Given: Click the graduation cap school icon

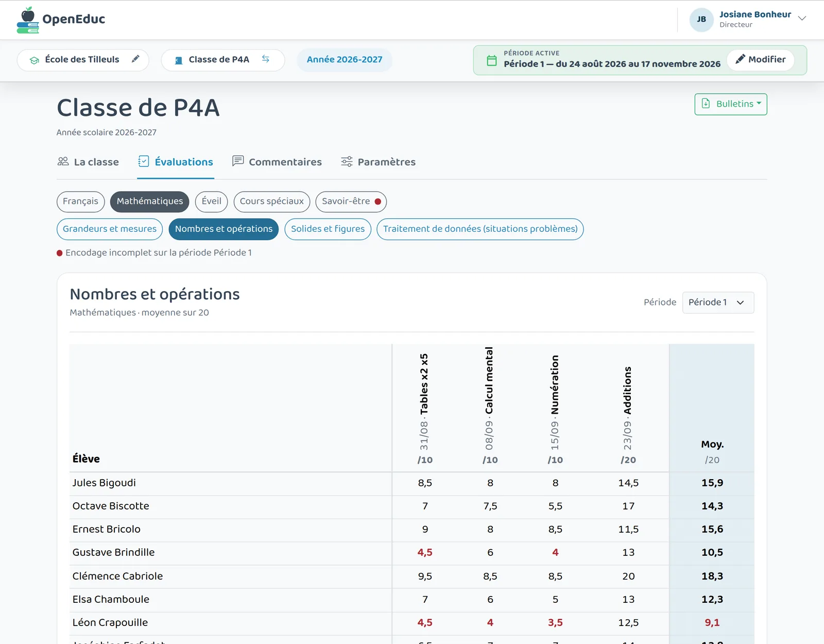Looking at the screenshot, I should click(35, 60).
